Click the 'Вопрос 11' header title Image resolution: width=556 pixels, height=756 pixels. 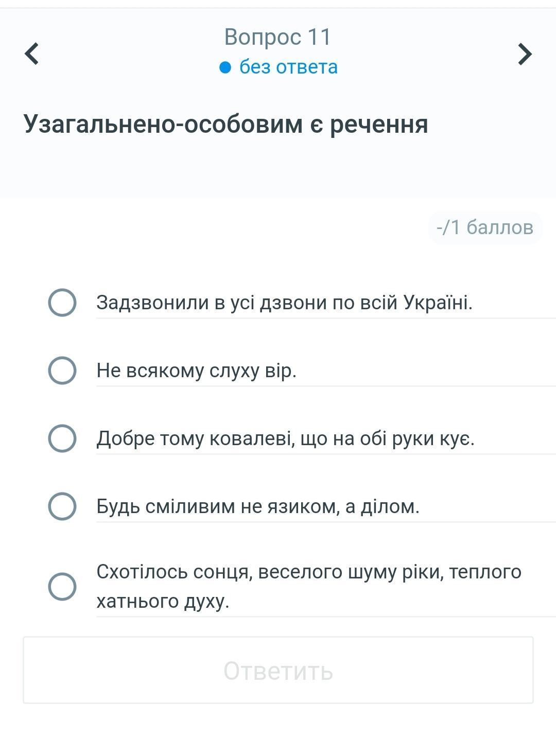[277, 37]
